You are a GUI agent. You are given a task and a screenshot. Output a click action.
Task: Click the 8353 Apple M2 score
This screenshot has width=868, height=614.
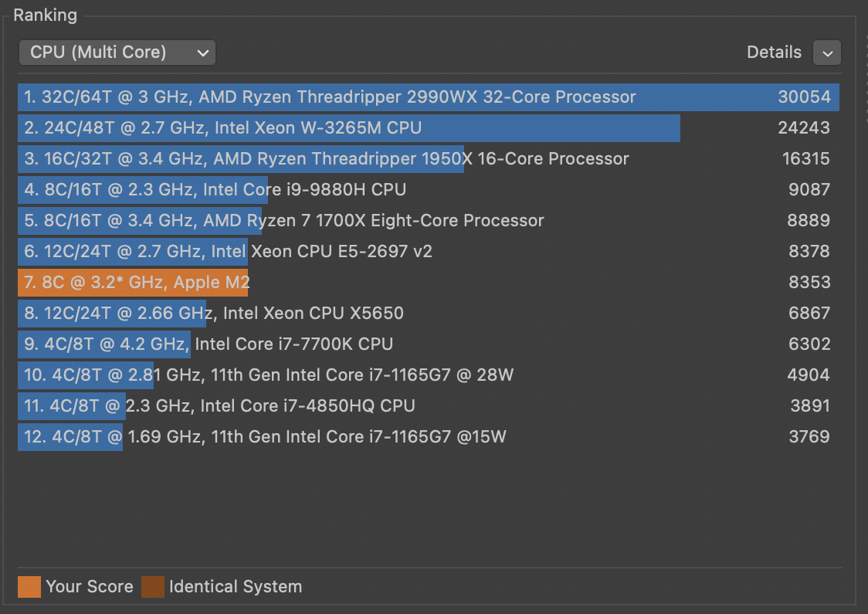[809, 283]
